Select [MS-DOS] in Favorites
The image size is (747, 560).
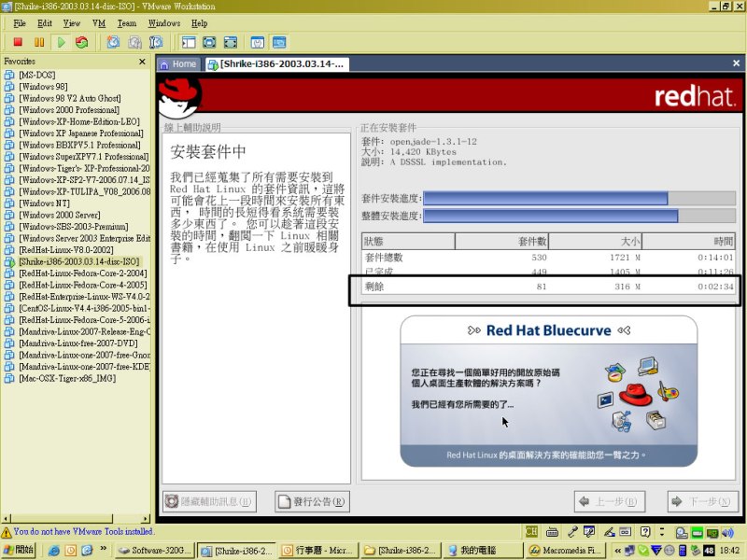pos(36,75)
